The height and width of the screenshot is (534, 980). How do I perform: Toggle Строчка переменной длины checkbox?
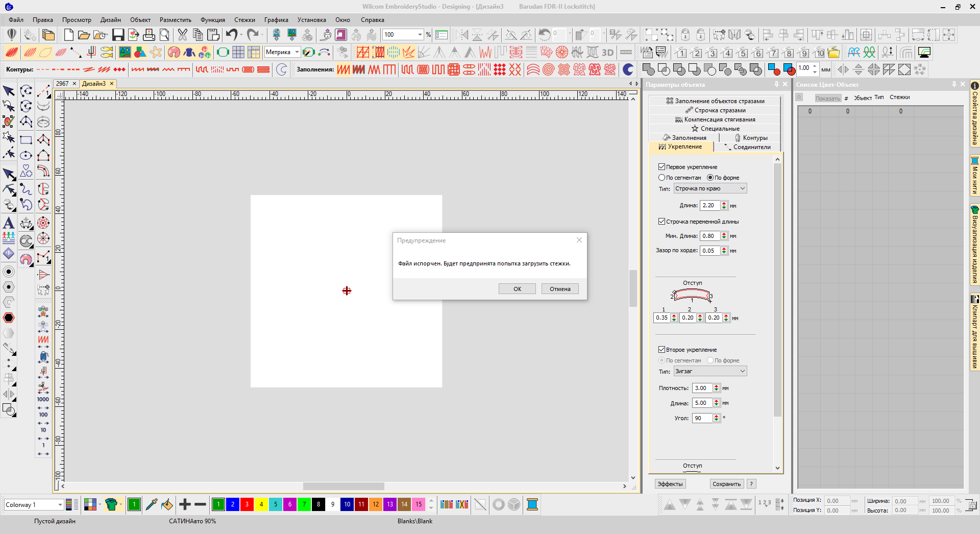661,222
